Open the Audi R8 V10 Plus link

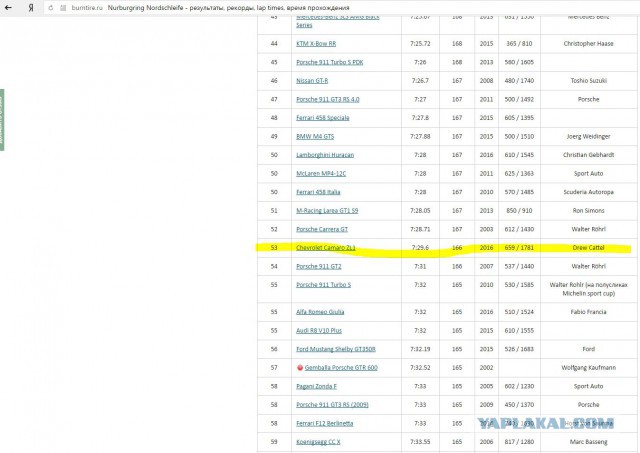[319, 331]
